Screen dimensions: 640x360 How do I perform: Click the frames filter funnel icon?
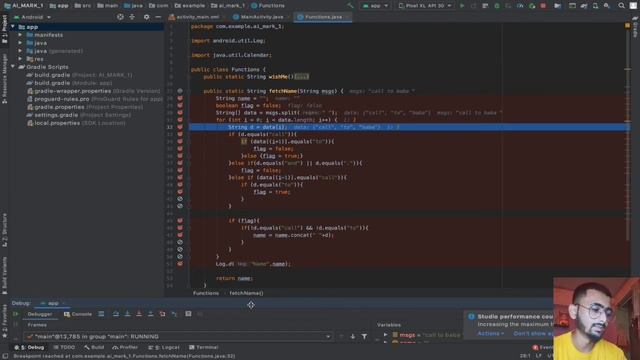tap(364, 336)
